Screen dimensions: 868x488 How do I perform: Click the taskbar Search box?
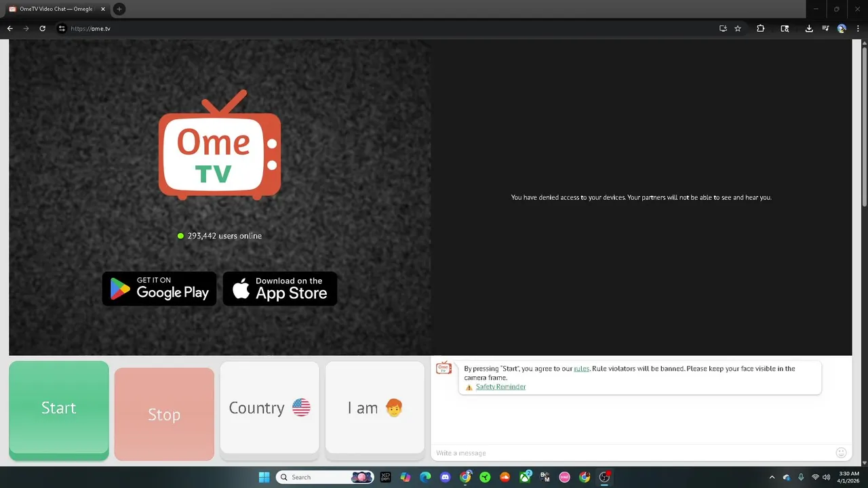tap(325, 477)
